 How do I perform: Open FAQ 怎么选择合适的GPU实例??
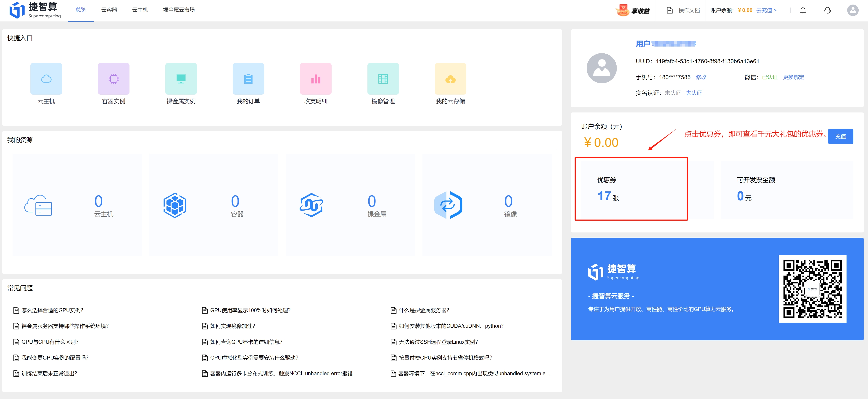pyautogui.click(x=52, y=310)
